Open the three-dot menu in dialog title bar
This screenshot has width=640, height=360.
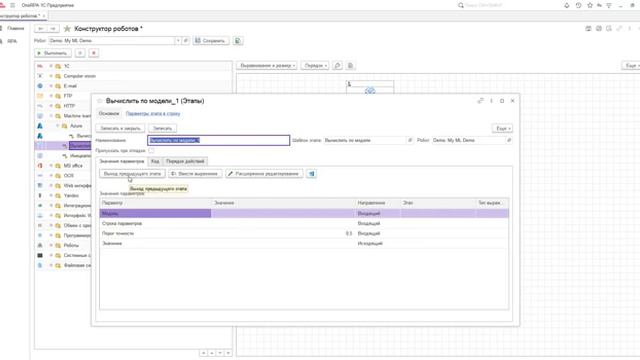coord(491,101)
